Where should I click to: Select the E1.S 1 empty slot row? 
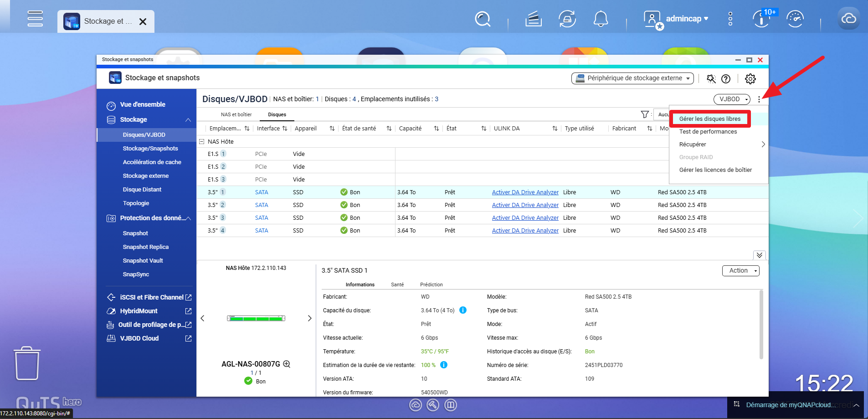[x=433, y=154]
